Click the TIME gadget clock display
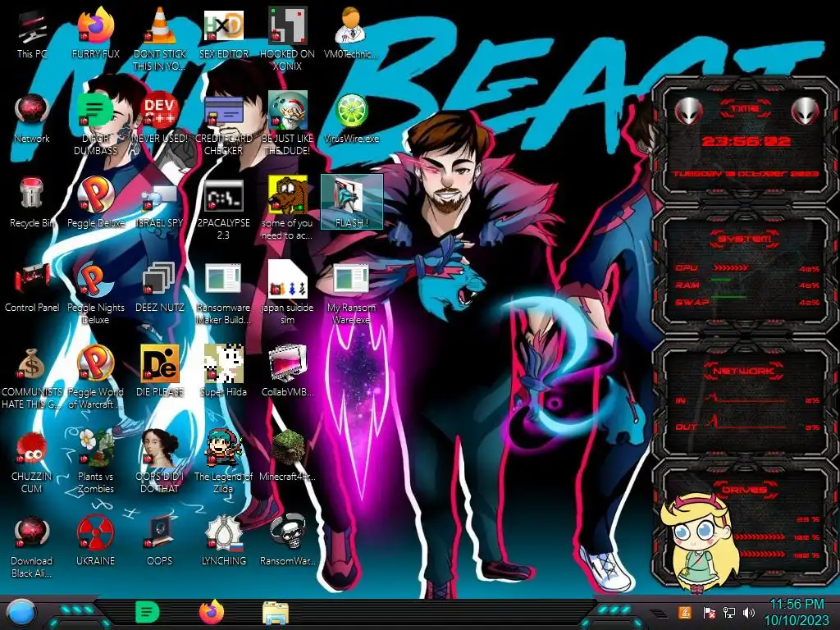Viewport: 840px width, 630px height. point(746,141)
